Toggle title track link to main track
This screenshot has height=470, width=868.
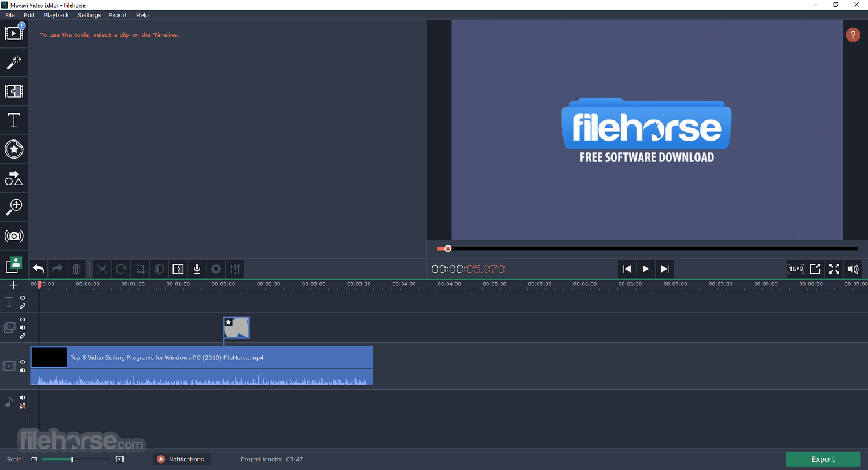point(23,306)
